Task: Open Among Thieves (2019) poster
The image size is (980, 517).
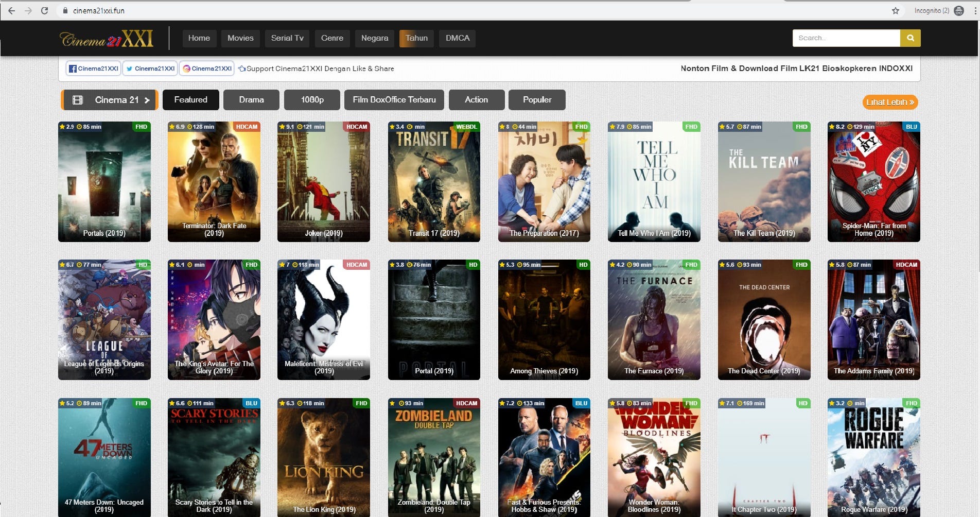Action: pos(544,320)
